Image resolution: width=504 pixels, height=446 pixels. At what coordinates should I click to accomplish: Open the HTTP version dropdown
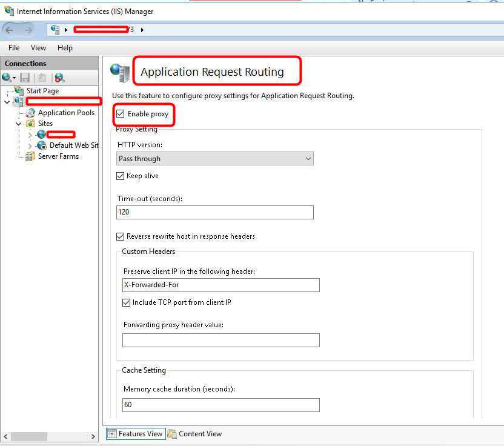(x=214, y=159)
